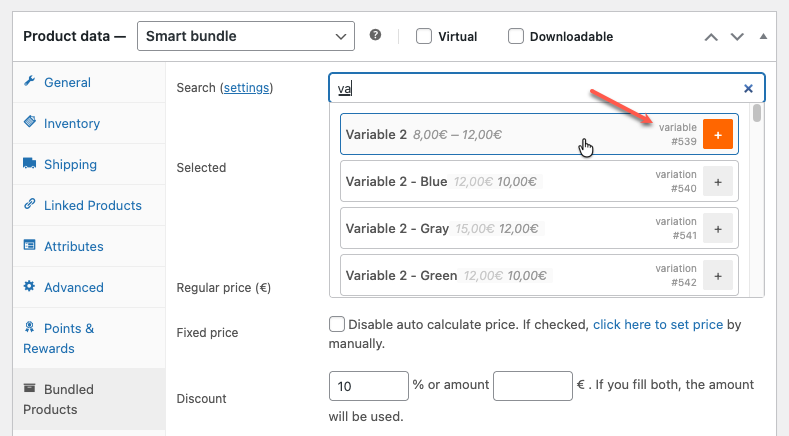Open the Inventory tab

(x=89, y=123)
